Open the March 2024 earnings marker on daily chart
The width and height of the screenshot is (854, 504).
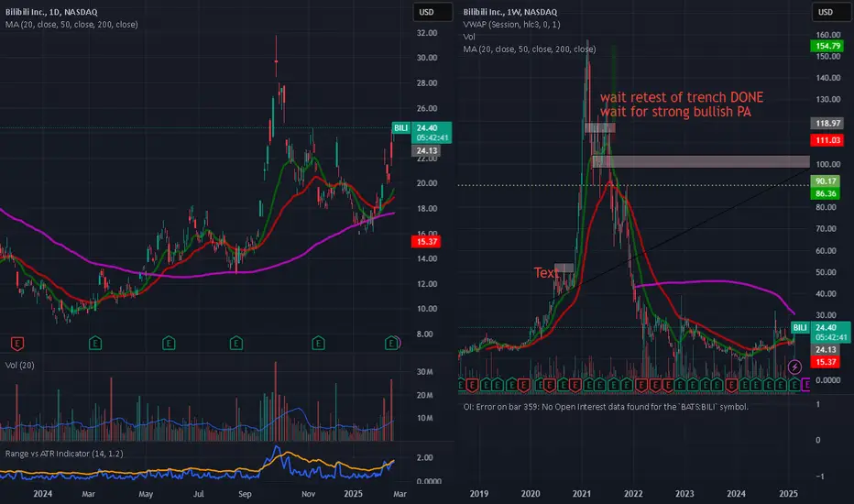95,344
